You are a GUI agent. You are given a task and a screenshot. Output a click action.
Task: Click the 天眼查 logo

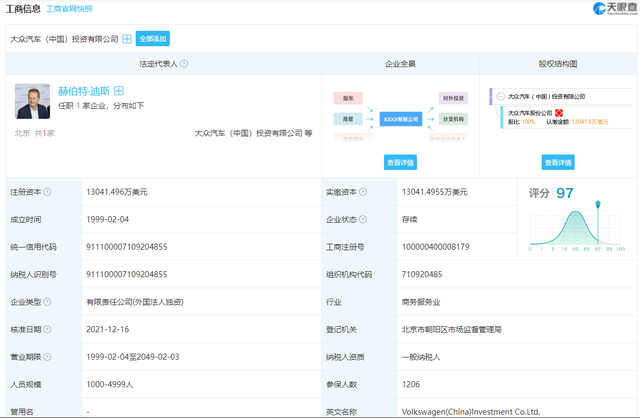point(614,8)
